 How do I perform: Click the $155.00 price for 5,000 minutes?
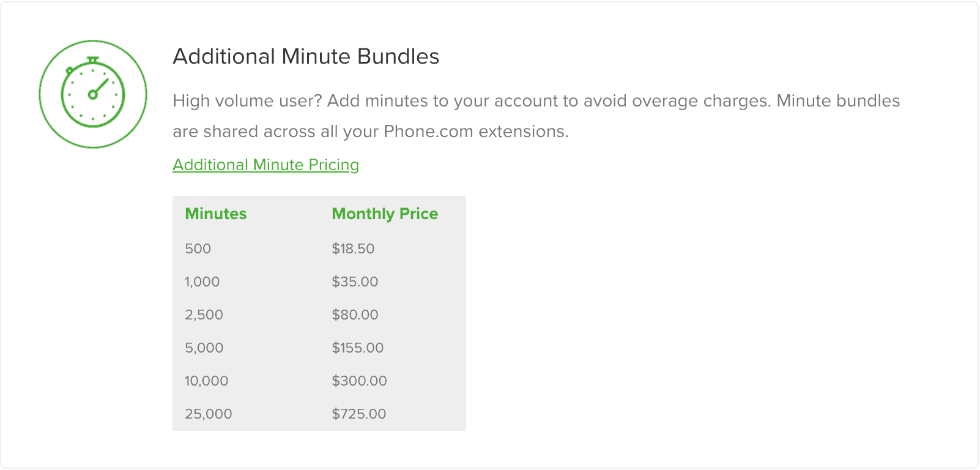357,348
